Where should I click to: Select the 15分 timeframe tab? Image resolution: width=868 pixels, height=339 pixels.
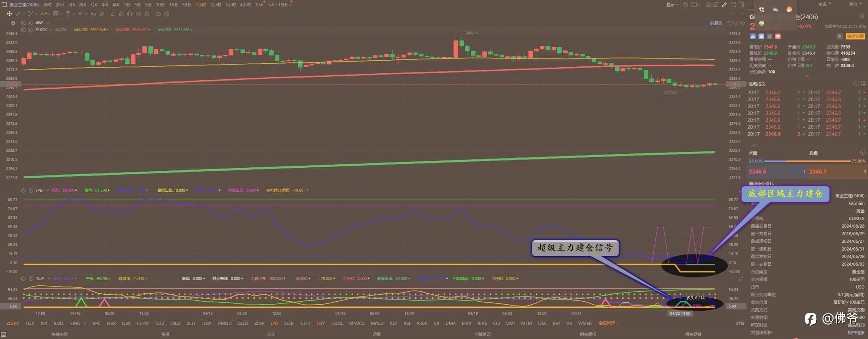174,5
